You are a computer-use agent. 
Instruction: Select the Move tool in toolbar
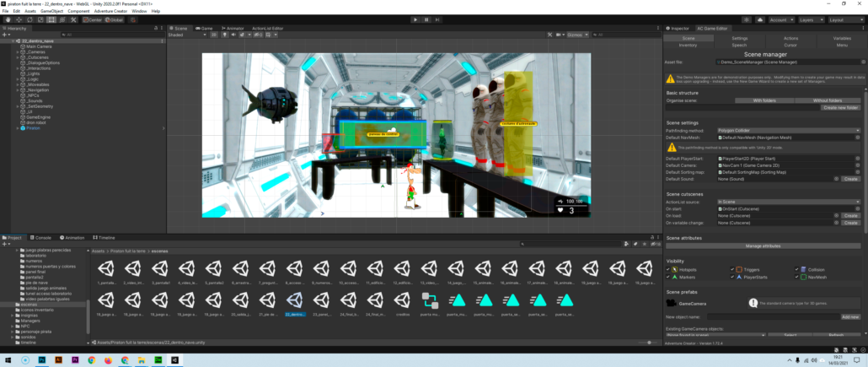pos(19,19)
